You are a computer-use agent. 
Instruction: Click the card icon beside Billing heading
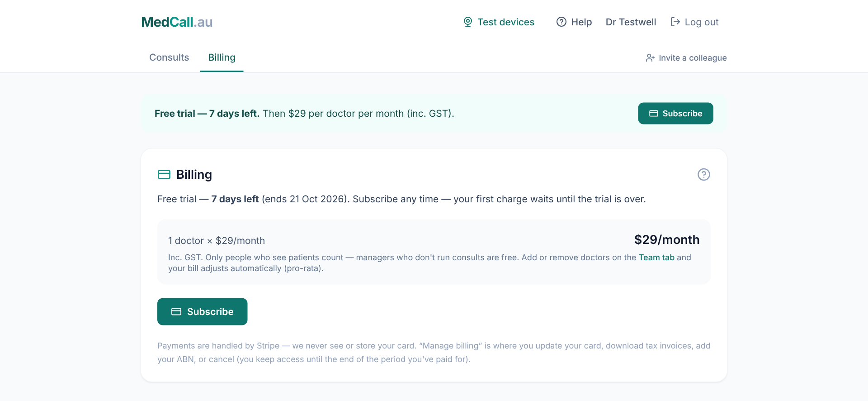pyautogui.click(x=164, y=174)
